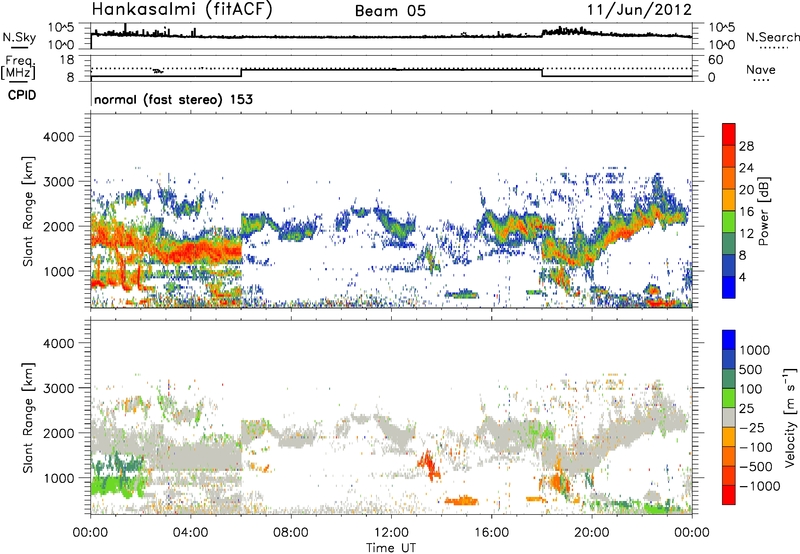800x554 pixels.
Task: Click the Hankasalmi (fitACF) title
Action: (182, 10)
